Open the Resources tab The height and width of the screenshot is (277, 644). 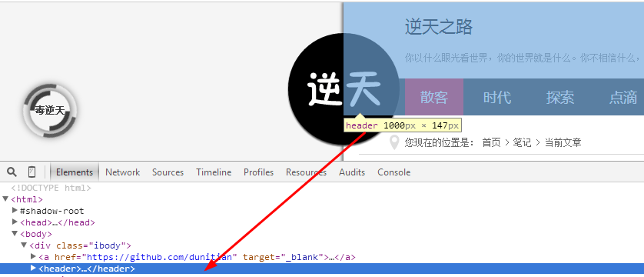(306, 172)
